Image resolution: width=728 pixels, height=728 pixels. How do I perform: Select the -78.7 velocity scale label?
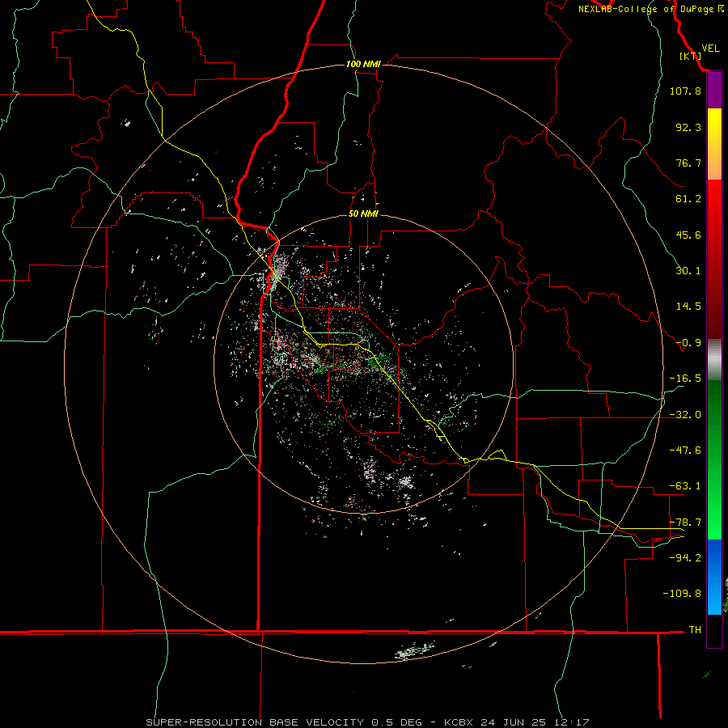pyautogui.click(x=685, y=523)
